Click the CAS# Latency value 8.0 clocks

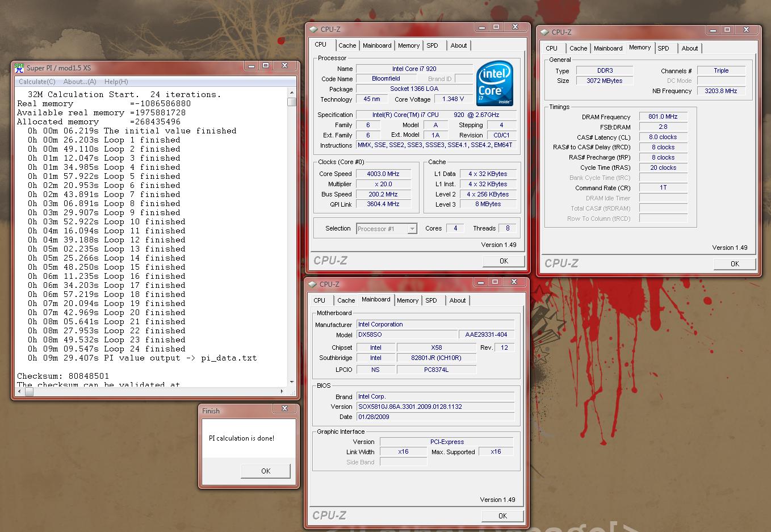(663, 137)
